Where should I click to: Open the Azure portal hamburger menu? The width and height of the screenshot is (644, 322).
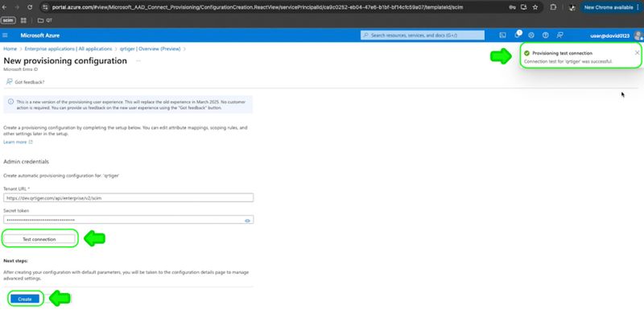5,35
